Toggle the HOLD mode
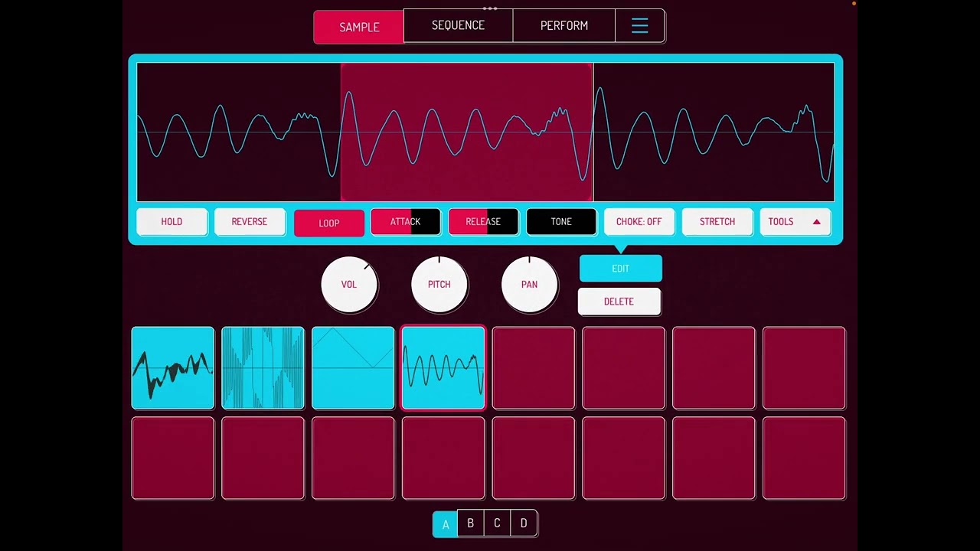 [171, 222]
